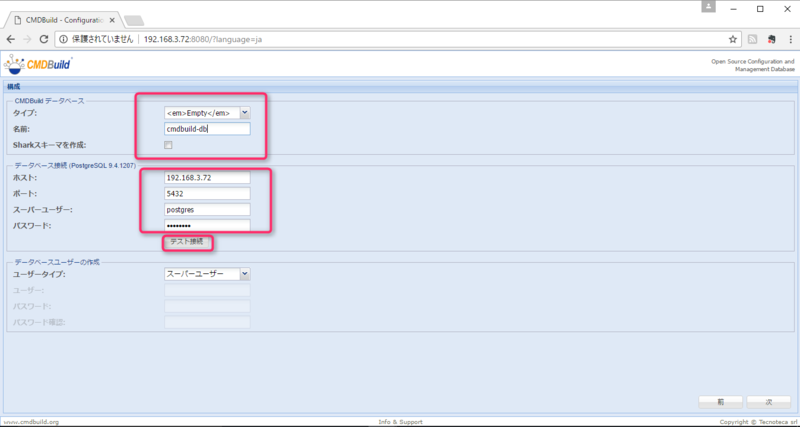The image size is (800, 427).
Task: Click the CMDBuild logo
Action: click(x=38, y=64)
